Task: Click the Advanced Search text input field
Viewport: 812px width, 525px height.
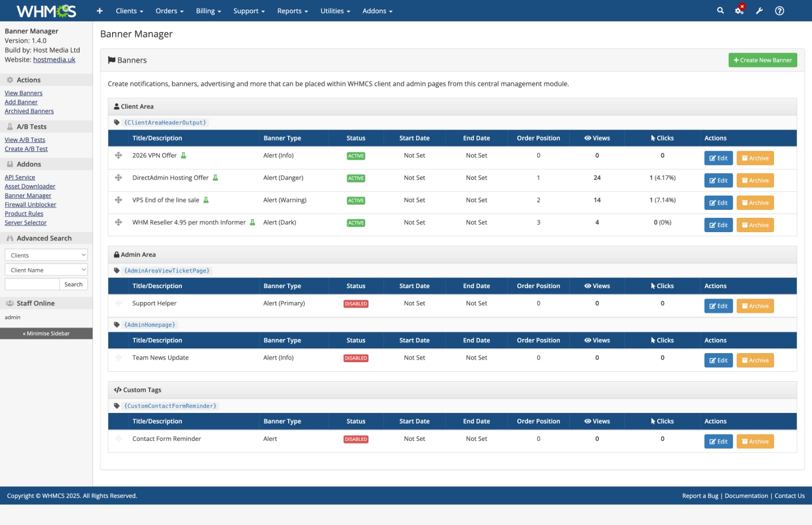Action: click(32, 284)
